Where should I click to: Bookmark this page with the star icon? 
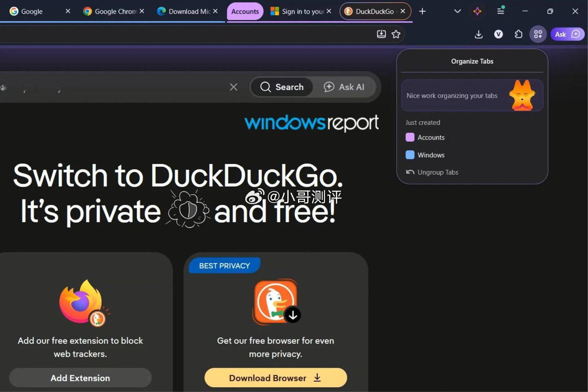[x=396, y=34]
